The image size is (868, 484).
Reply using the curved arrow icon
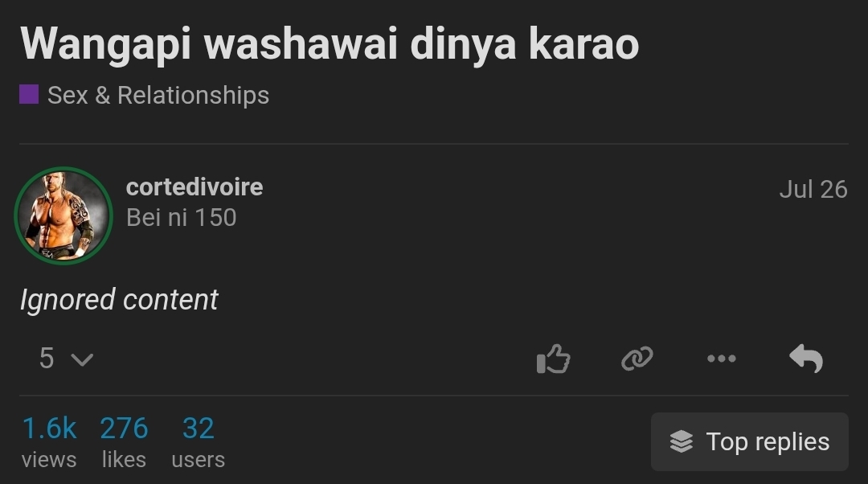pyautogui.click(x=806, y=359)
